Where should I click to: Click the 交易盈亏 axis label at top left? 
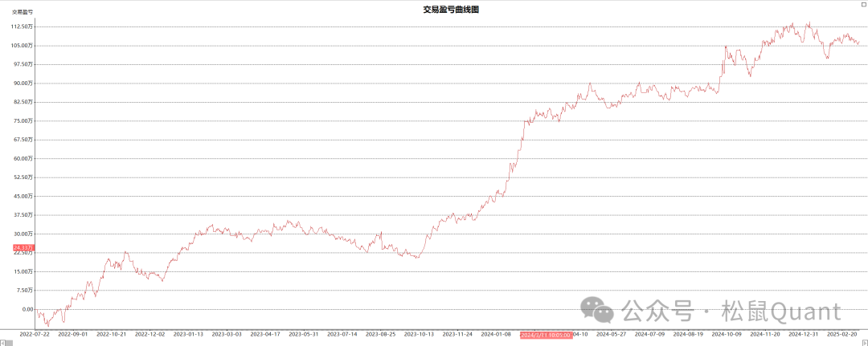[23, 13]
